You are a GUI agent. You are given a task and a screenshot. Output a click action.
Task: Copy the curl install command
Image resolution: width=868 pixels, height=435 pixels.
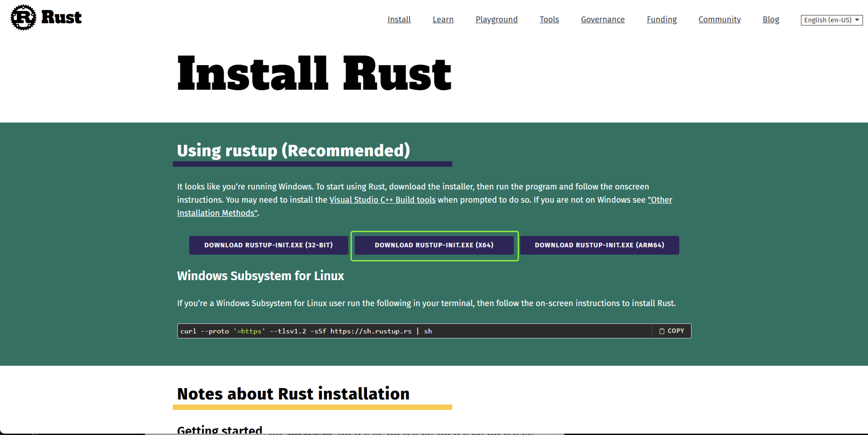(672, 331)
